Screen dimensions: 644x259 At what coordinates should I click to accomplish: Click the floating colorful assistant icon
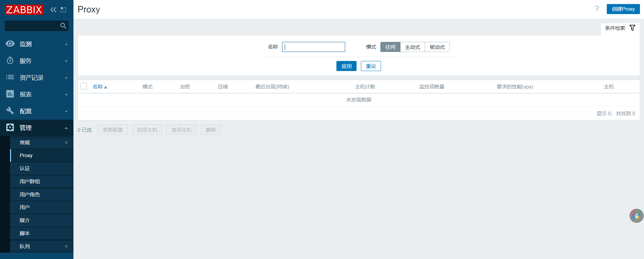636,216
